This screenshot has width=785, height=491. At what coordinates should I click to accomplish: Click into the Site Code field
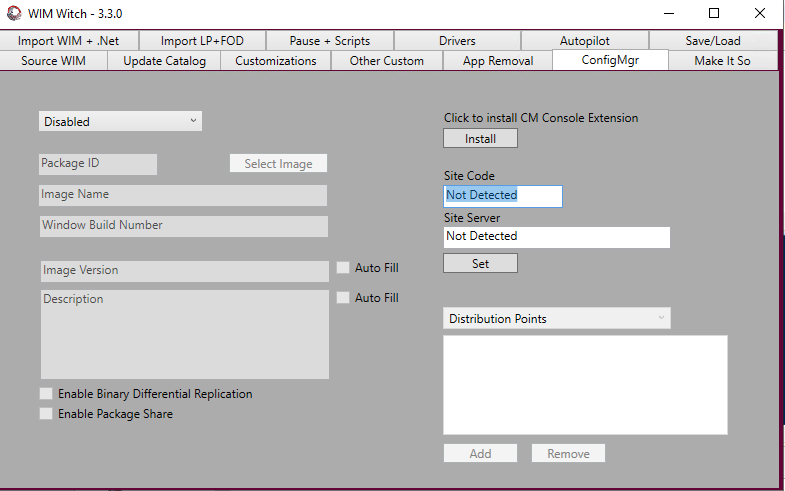pyautogui.click(x=503, y=196)
